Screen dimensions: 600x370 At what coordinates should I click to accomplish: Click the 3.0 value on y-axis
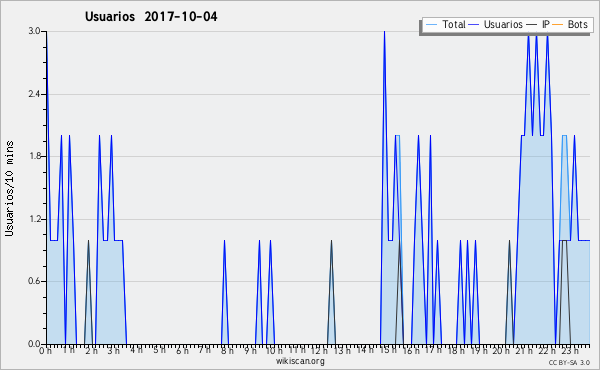(x=35, y=31)
